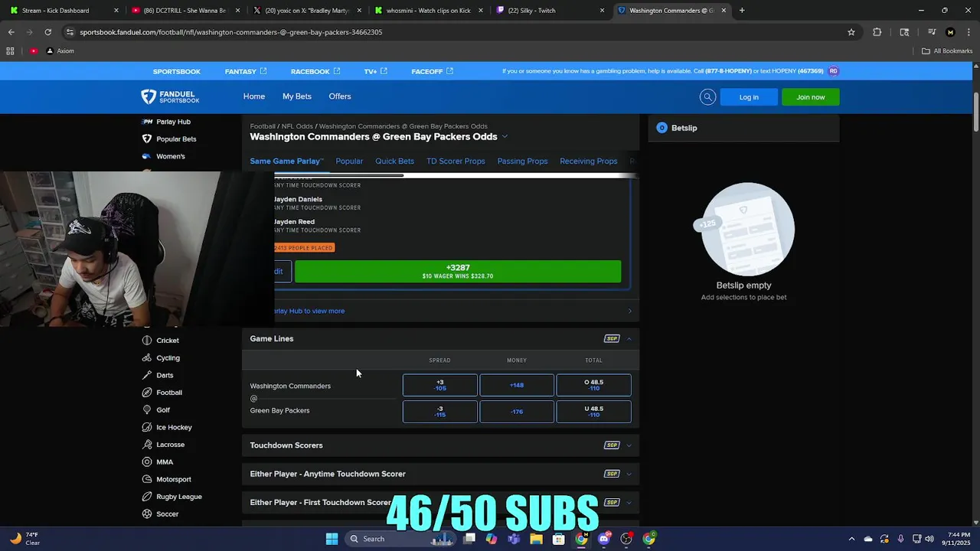Viewport: 980px width, 551px height.
Task: Open the Stream - Kick Dashboard browser tab
Action: click(x=63, y=11)
